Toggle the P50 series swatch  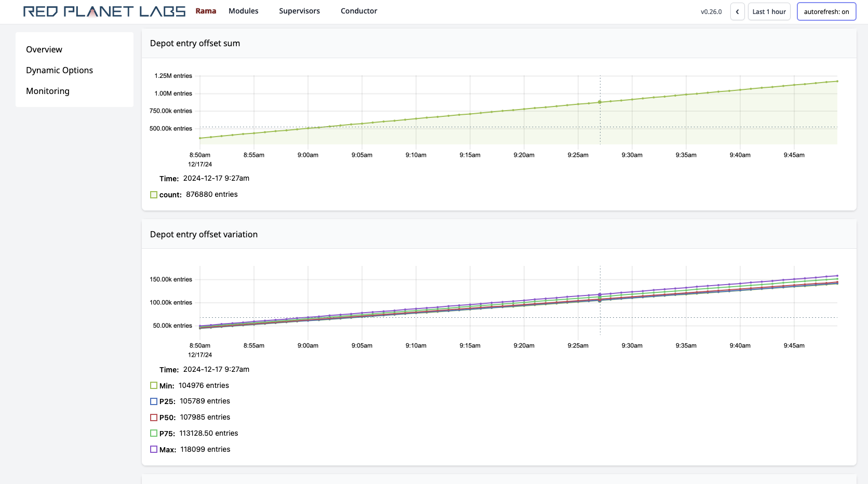pos(154,418)
